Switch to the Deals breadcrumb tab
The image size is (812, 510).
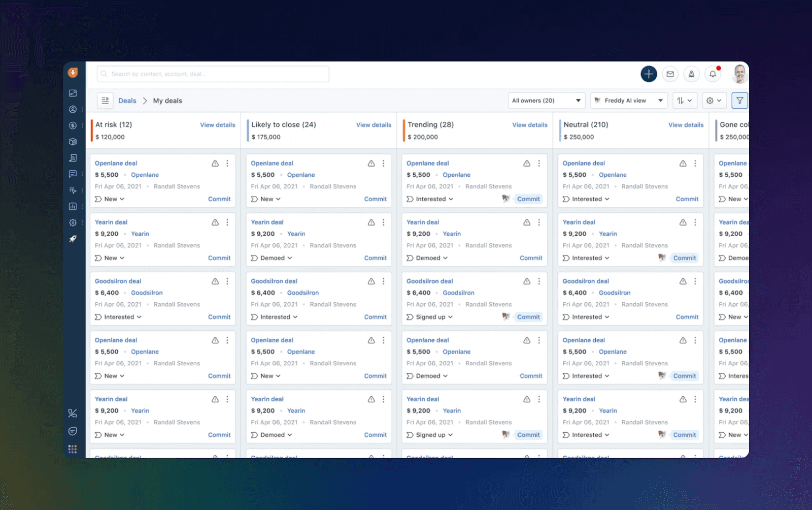(x=127, y=100)
